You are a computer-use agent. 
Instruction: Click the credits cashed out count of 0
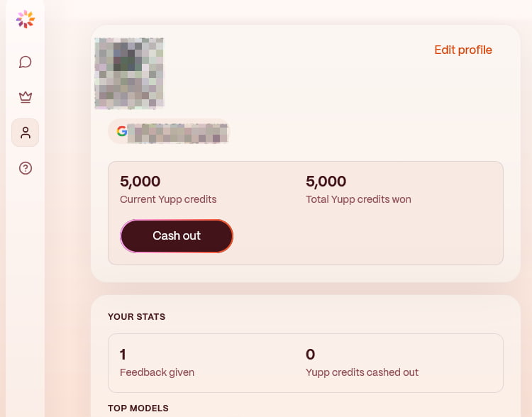click(311, 355)
